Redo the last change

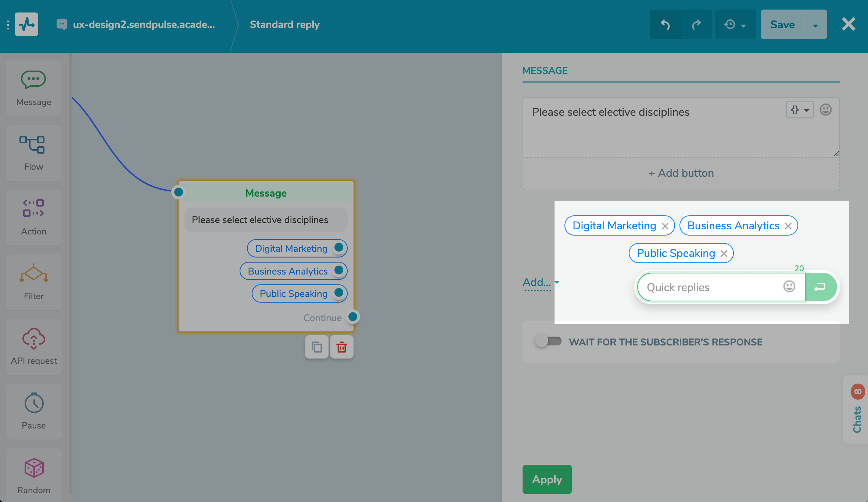[x=697, y=24]
